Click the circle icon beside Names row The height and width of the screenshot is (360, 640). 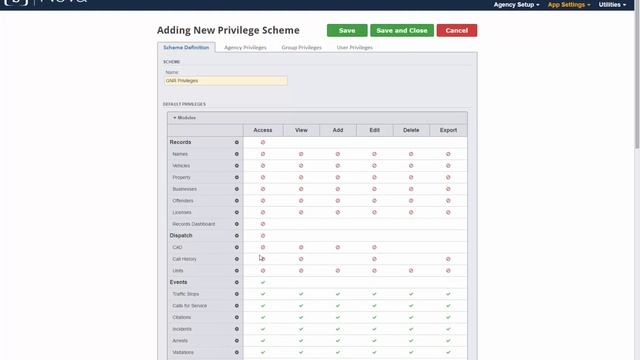pyautogui.click(x=237, y=154)
